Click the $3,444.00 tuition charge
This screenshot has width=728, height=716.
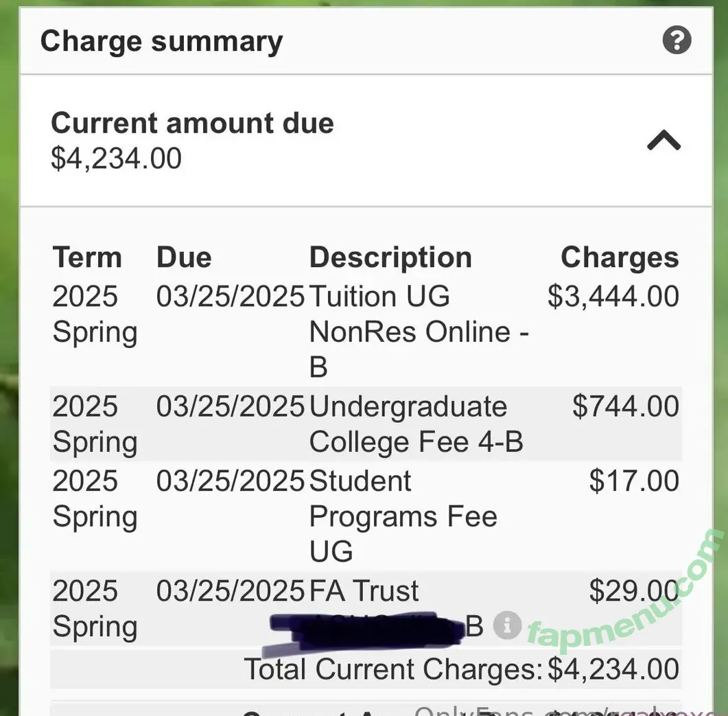pyautogui.click(x=613, y=296)
